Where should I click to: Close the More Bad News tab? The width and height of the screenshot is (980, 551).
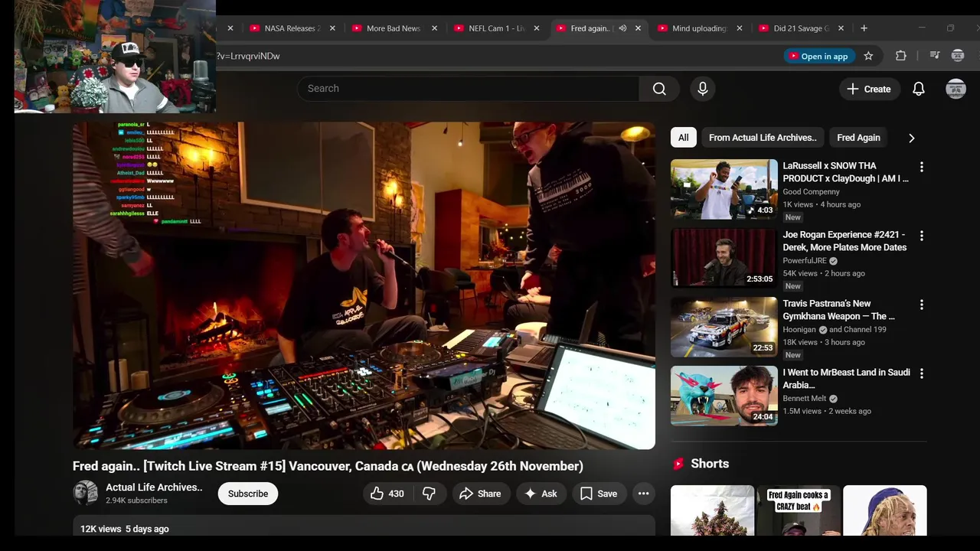434,28
